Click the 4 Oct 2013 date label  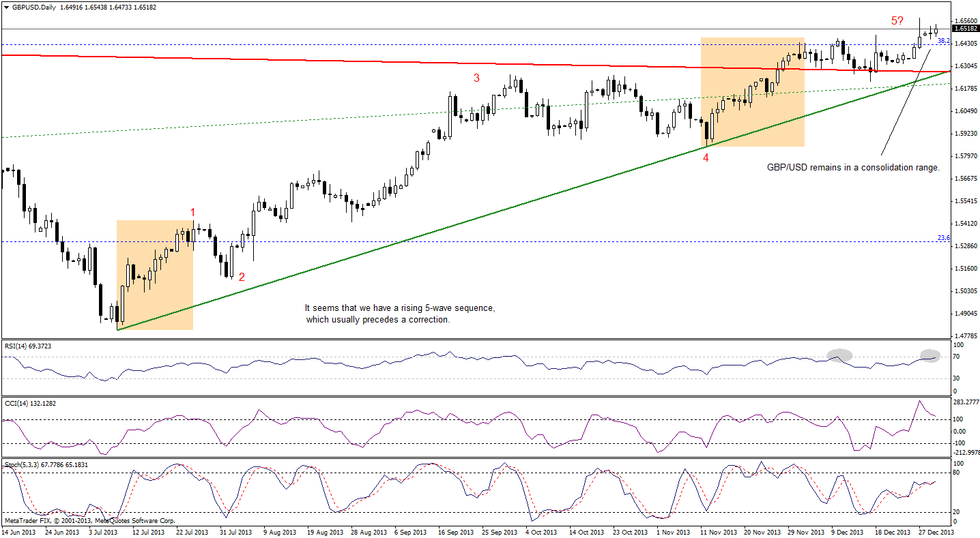pos(540,531)
